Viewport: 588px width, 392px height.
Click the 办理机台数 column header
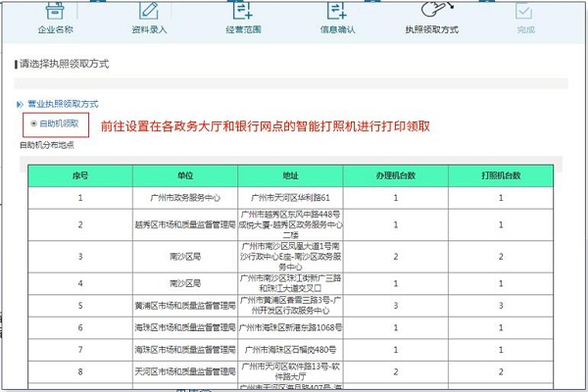(396, 175)
